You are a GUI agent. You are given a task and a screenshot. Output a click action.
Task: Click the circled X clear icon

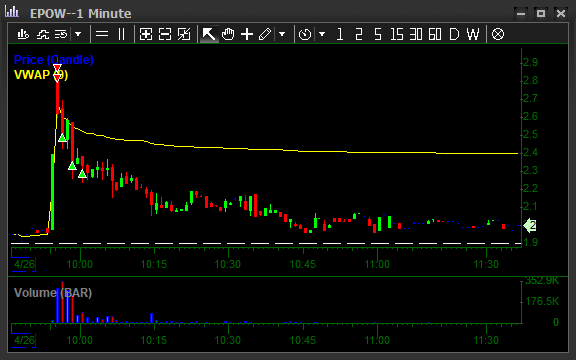tap(498, 34)
